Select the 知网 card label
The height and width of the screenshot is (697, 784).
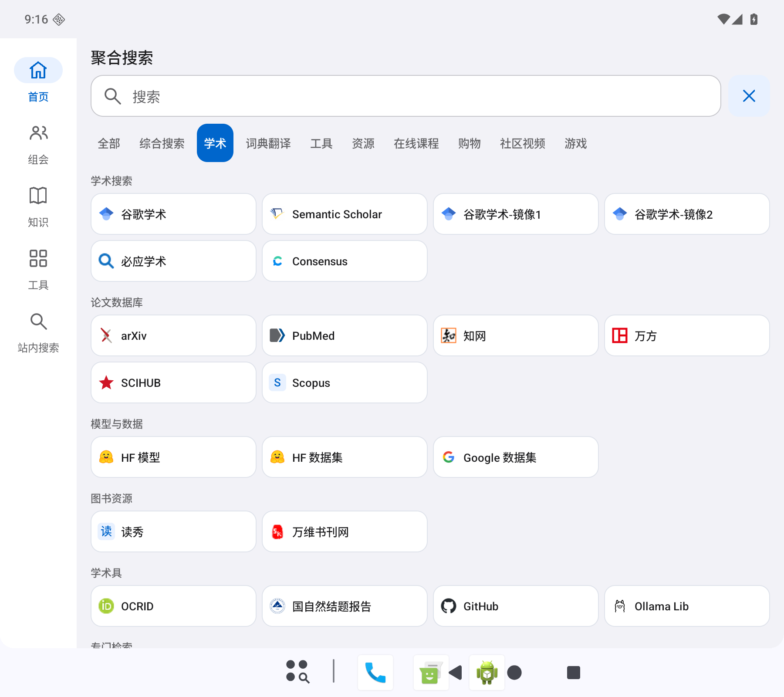point(475,336)
